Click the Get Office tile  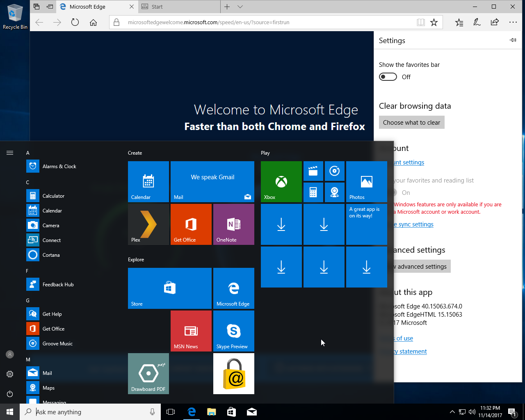point(191,224)
